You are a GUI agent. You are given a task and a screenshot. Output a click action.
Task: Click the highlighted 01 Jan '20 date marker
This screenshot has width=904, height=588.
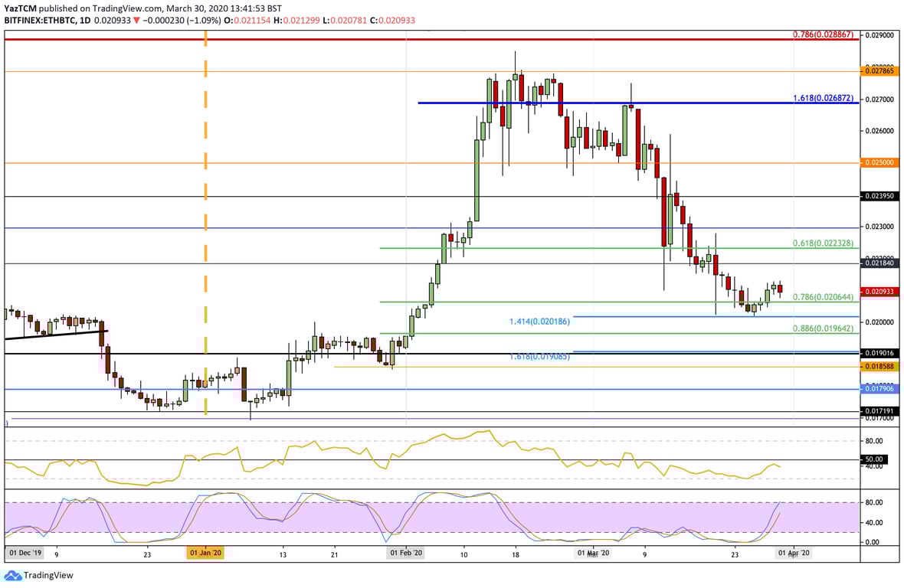pos(205,552)
